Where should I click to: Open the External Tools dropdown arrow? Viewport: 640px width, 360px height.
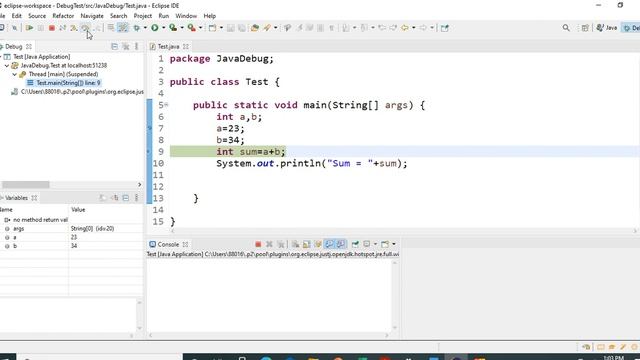point(200,28)
